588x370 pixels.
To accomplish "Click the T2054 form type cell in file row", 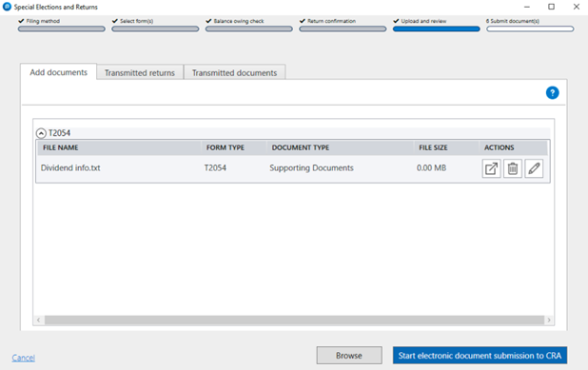I will 215,168.
